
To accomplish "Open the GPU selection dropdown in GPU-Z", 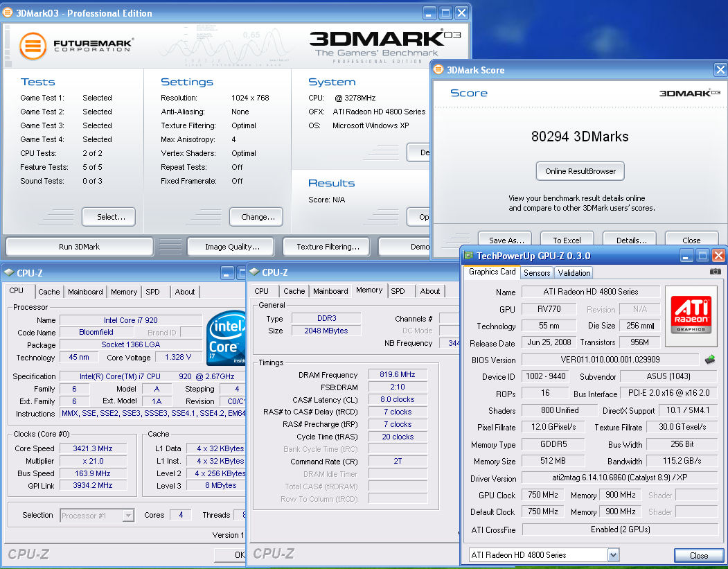I will (613, 554).
